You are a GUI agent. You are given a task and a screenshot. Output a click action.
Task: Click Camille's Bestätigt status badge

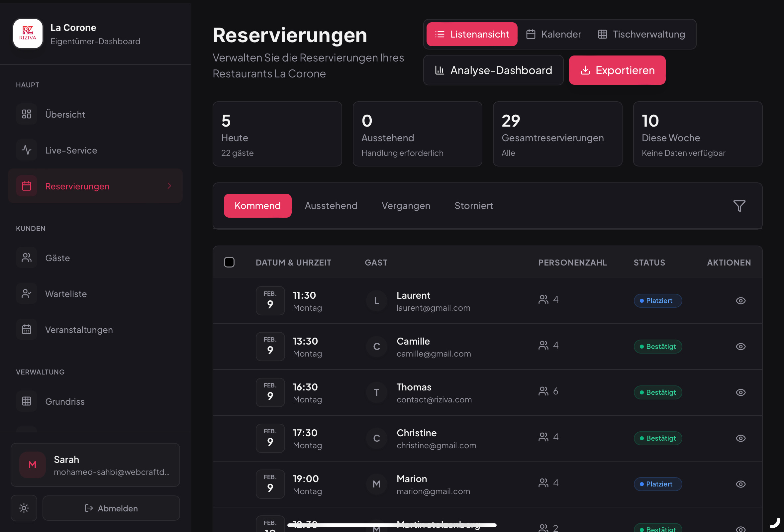click(x=658, y=347)
